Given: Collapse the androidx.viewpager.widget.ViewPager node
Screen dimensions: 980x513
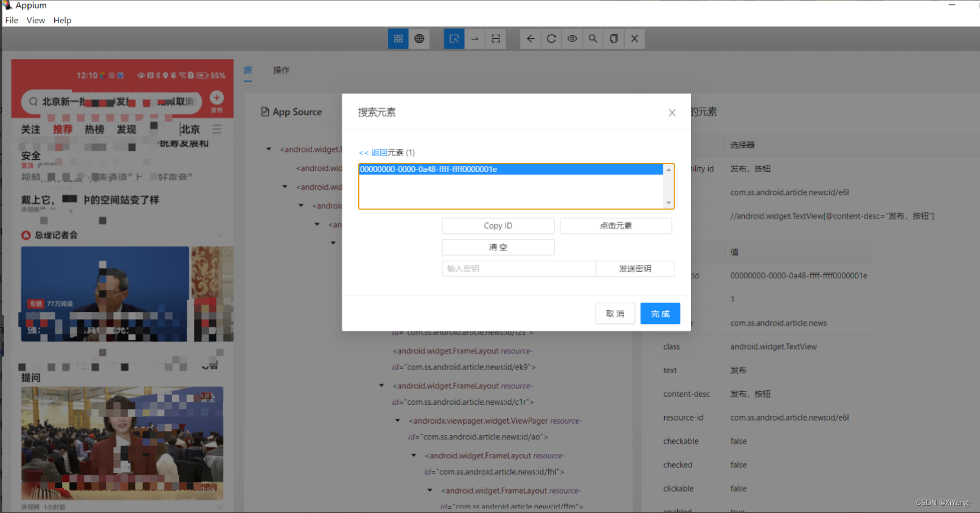Looking at the screenshot, I should [398, 420].
